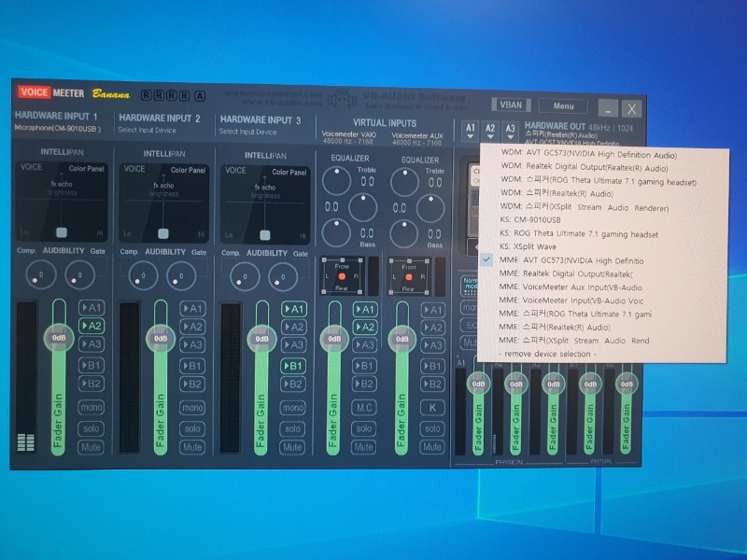Disable A1 routing on Voicemeeter VAIO strip
747x560 pixels.
(364, 310)
